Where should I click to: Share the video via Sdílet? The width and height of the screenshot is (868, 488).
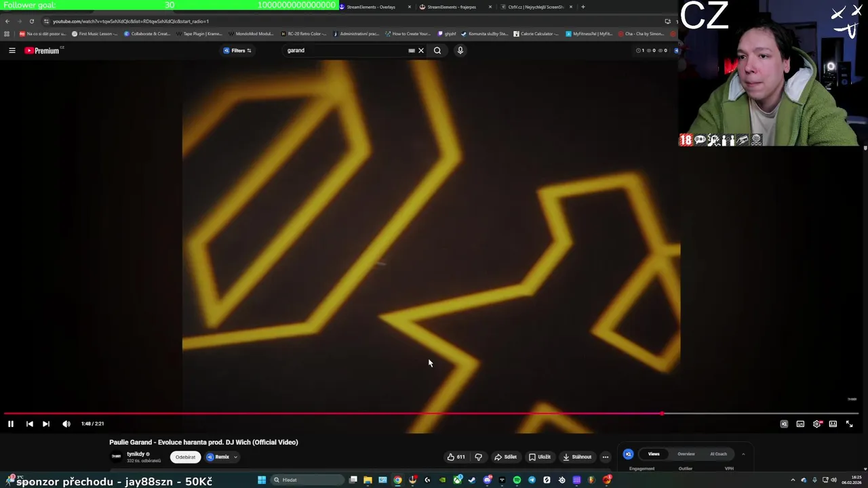[x=505, y=457]
